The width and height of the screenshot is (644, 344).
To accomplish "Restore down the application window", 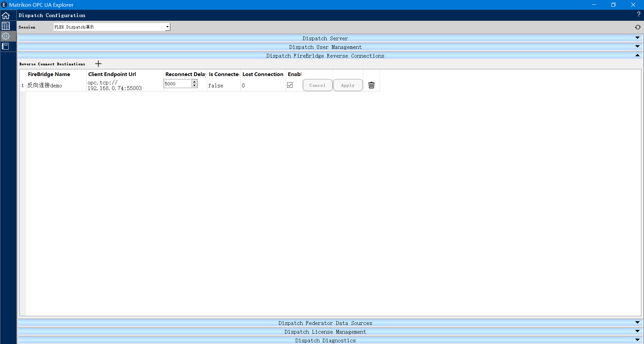I will pyautogui.click(x=613, y=5).
